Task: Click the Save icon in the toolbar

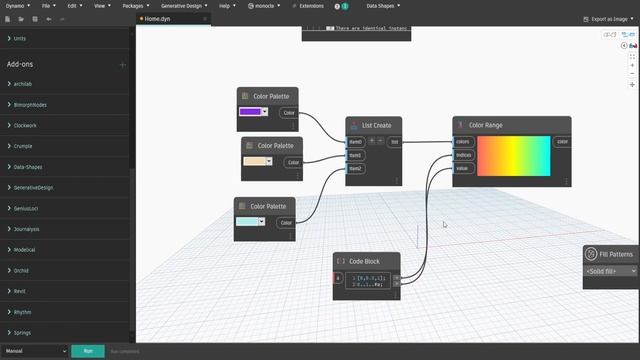Action: pos(35,19)
